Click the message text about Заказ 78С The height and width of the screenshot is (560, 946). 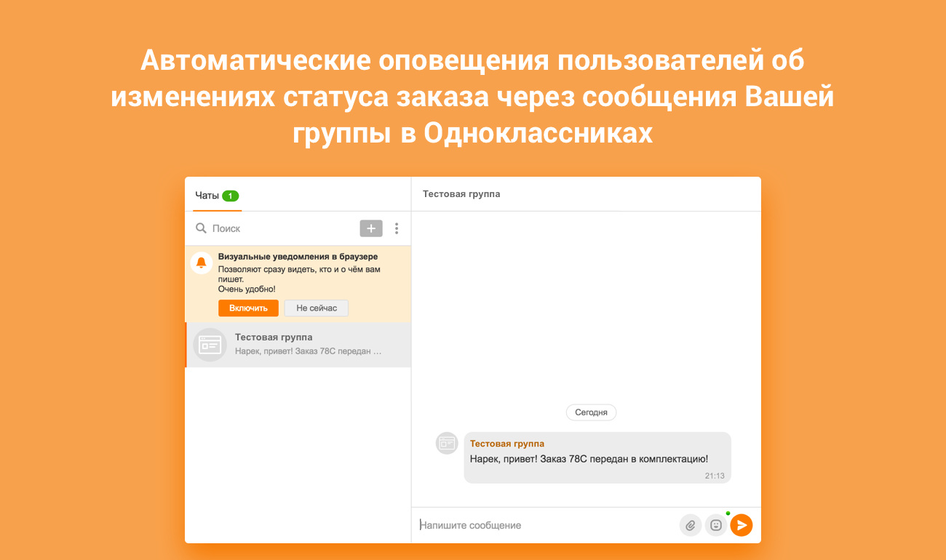point(589,459)
